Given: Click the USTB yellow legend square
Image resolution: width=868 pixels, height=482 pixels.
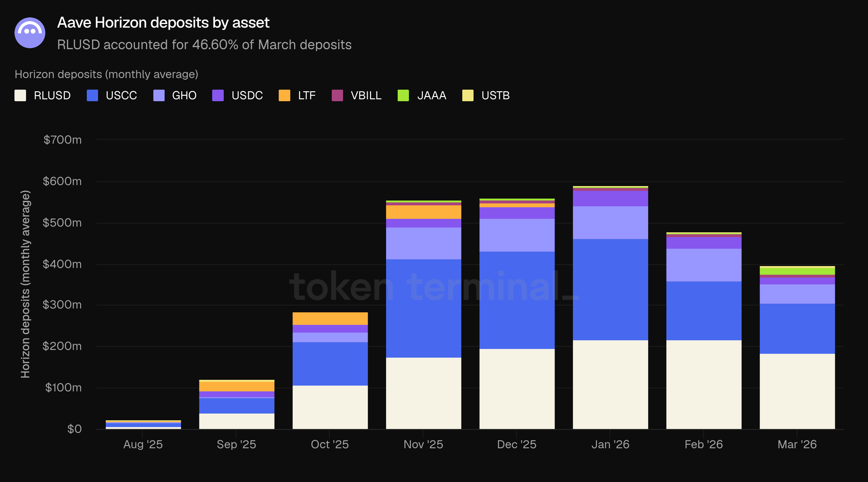Looking at the screenshot, I should (x=468, y=95).
